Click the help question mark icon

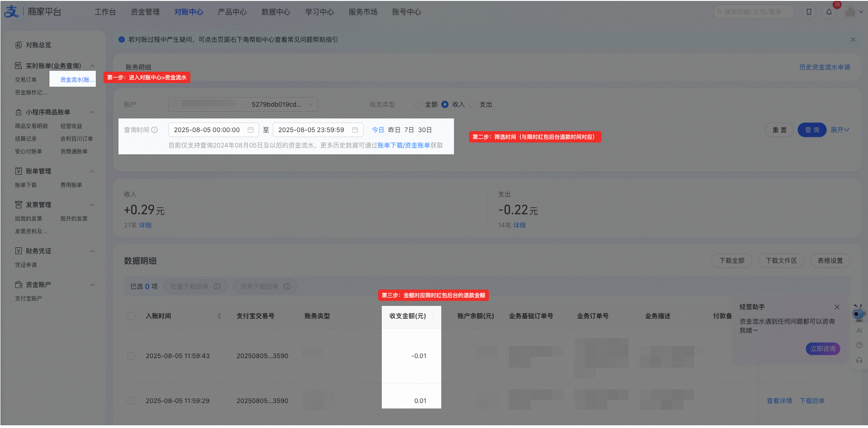(x=859, y=345)
